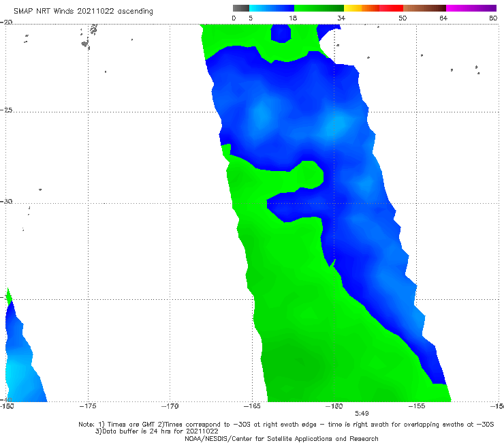This screenshot has width=504, height=443.
Task: Click the title 'SMAP NRT Winds 20211022 ascending'
Action: (x=83, y=12)
